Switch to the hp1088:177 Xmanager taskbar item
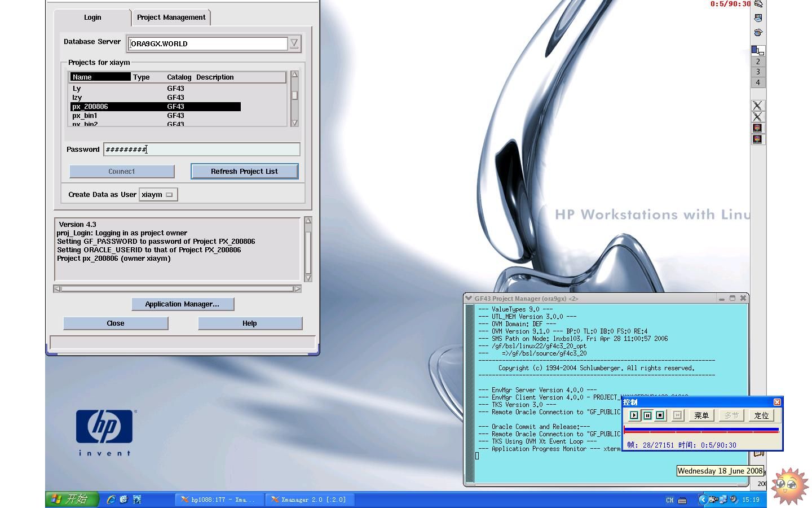The height and width of the screenshot is (508, 812). (x=219, y=500)
